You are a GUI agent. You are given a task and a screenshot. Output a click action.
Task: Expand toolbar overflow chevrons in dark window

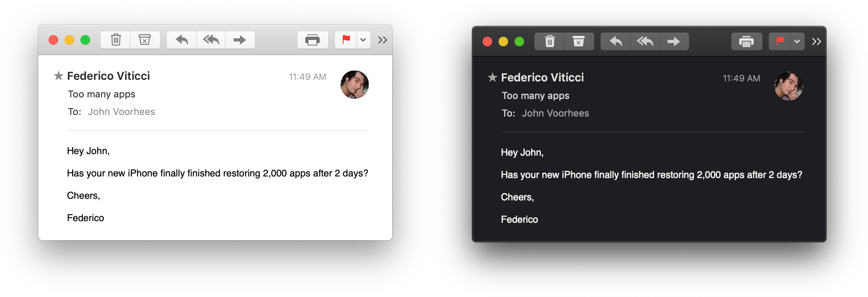click(x=817, y=42)
